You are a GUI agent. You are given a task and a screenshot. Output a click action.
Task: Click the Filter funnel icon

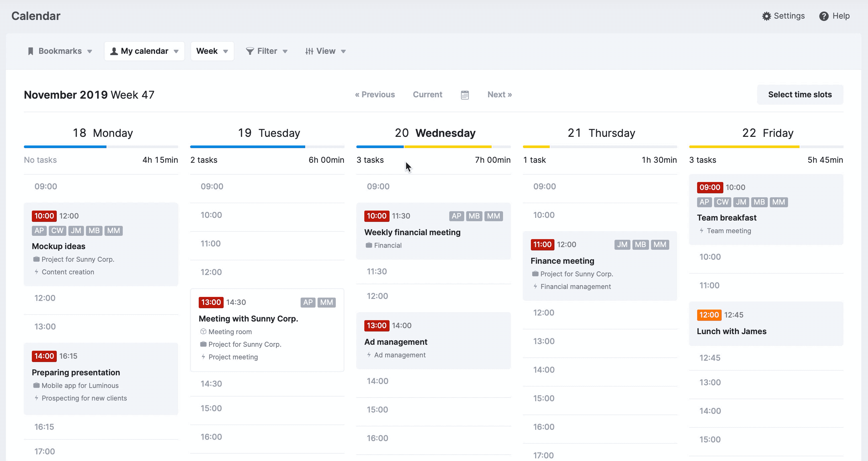[250, 51]
